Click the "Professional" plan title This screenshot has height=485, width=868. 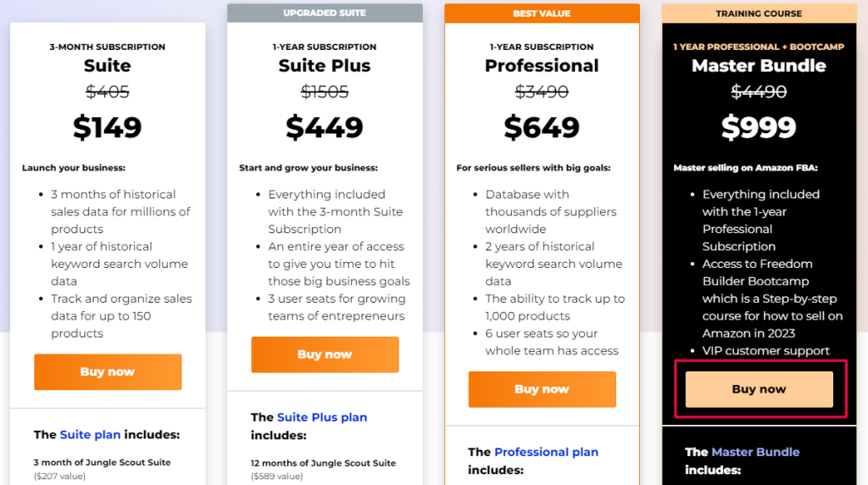click(x=542, y=66)
